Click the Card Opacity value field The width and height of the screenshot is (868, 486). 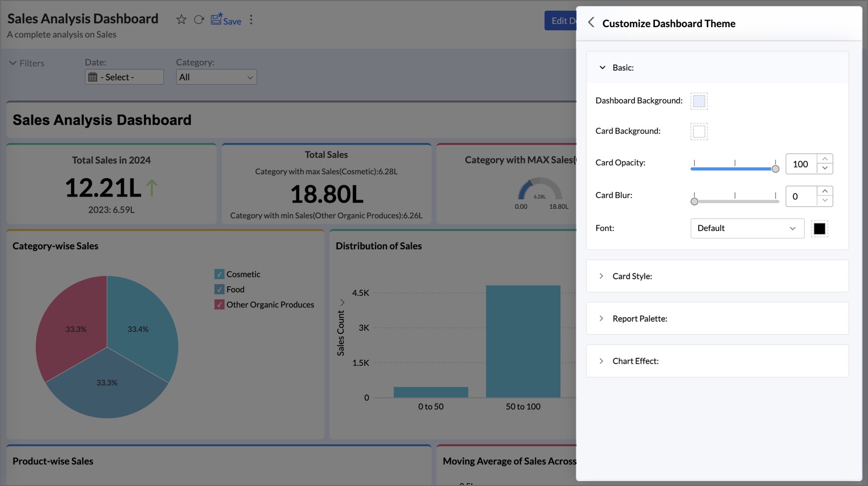point(801,164)
